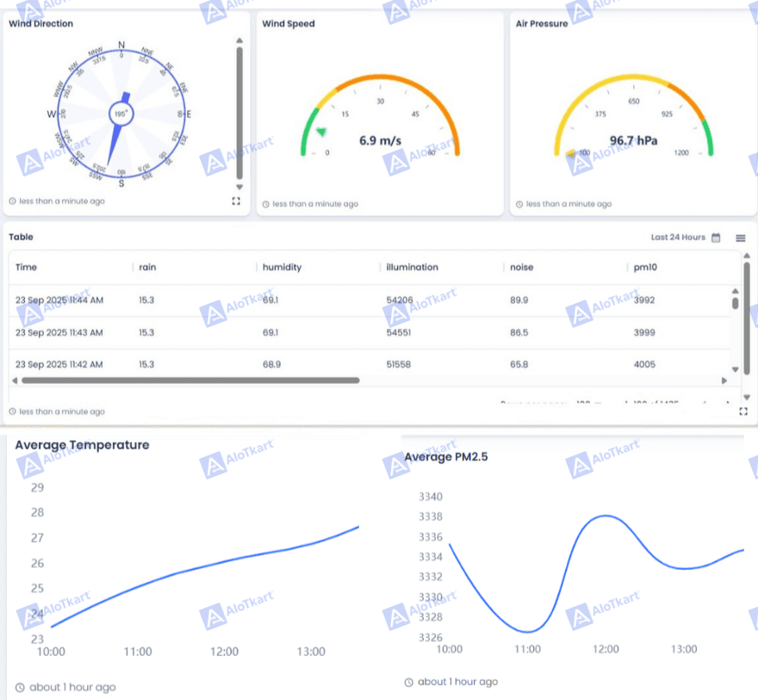The height and width of the screenshot is (700, 758).
Task: Click the clock icon under Average PM2.5 chart
Action: (x=408, y=682)
